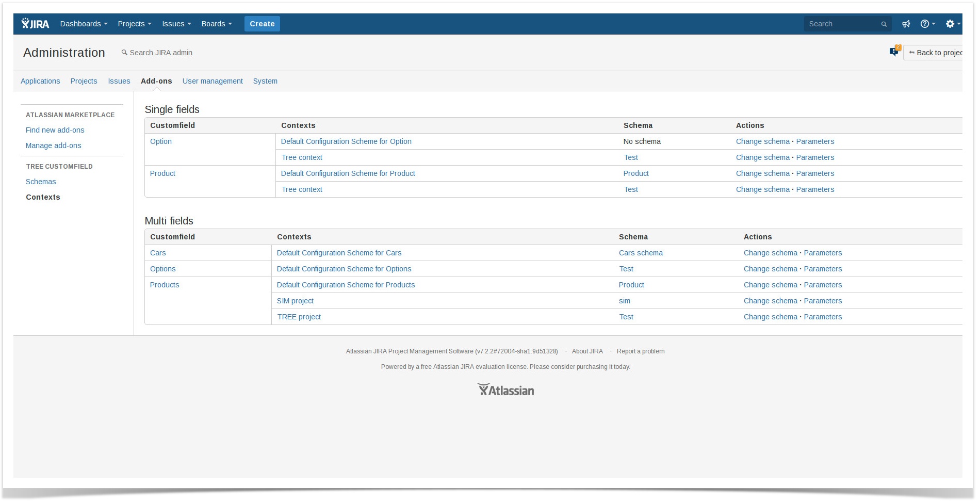The height and width of the screenshot is (503, 980).
Task: Open Test schema for Option Tree context
Action: pos(631,157)
